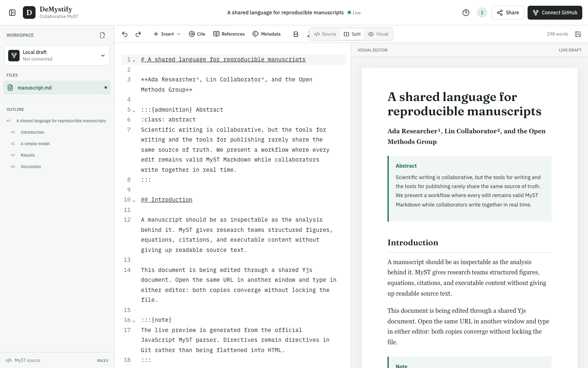588x368 pixels.
Task: Click the :class: abstract source line
Action: point(168,119)
